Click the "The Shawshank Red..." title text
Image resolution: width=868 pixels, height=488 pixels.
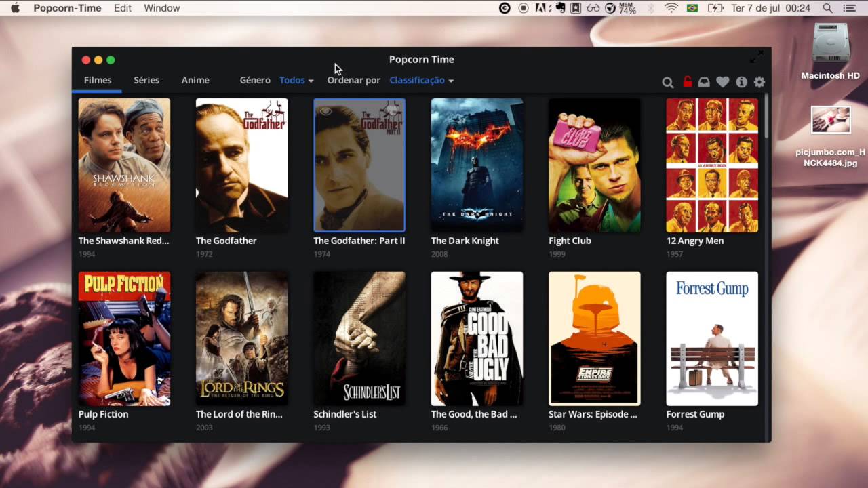click(123, 241)
